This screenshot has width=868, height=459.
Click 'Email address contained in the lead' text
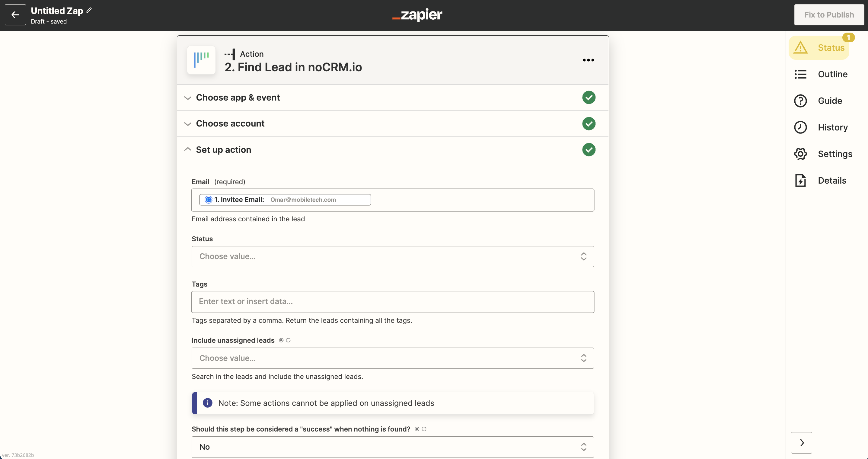[x=248, y=219]
